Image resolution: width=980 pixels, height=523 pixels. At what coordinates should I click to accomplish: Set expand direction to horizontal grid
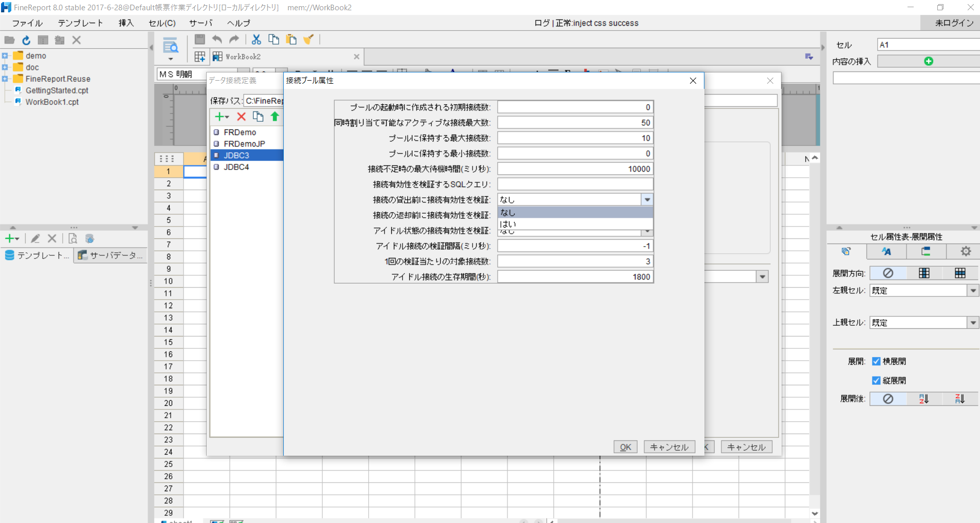960,273
